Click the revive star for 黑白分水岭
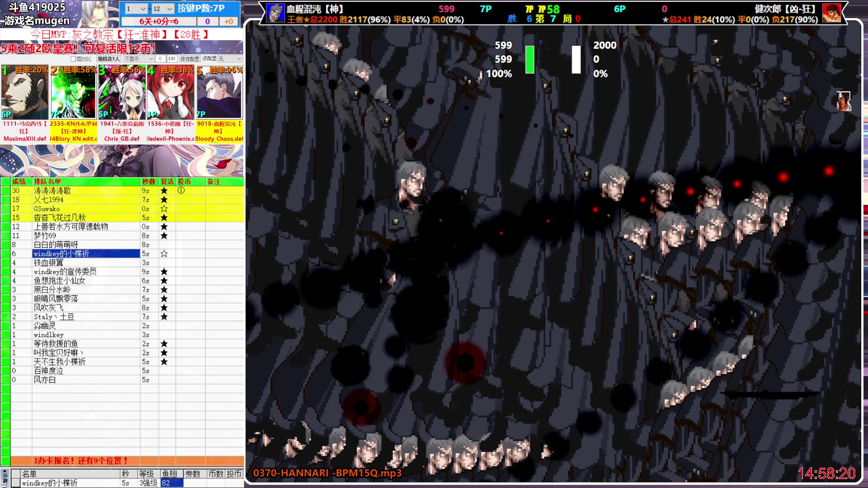Viewport: 868px width, 488px height. coord(164,290)
